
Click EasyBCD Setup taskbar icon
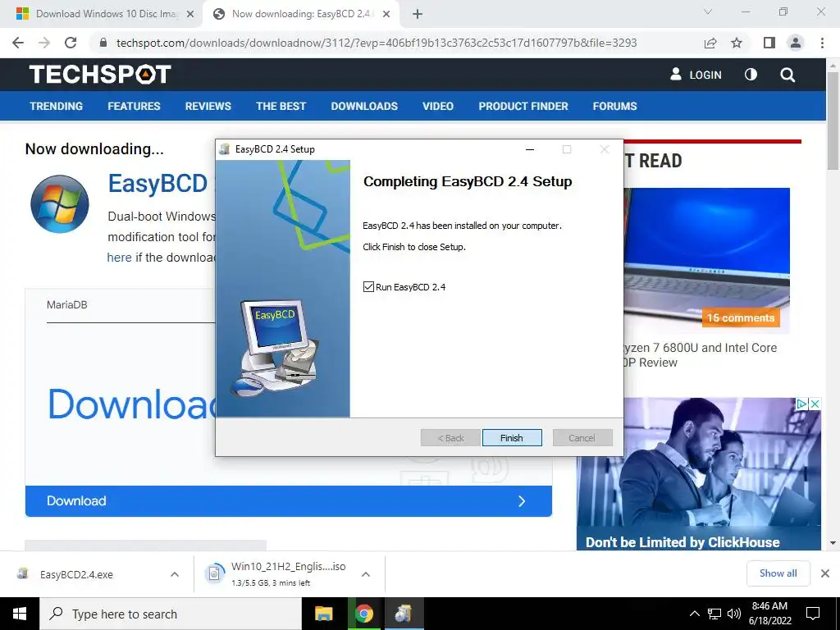coord(404,614)
